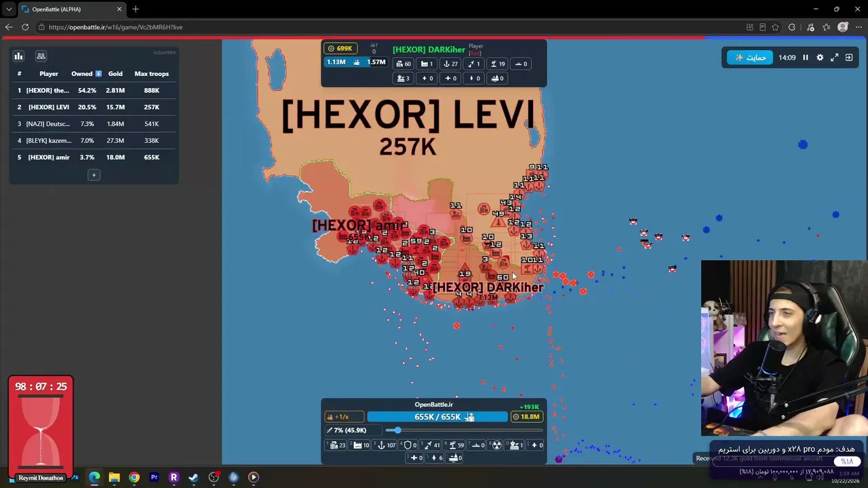Select leaderboard row [HEXOR] amir
The image size is (868, 488).
(x=94, y=157)
